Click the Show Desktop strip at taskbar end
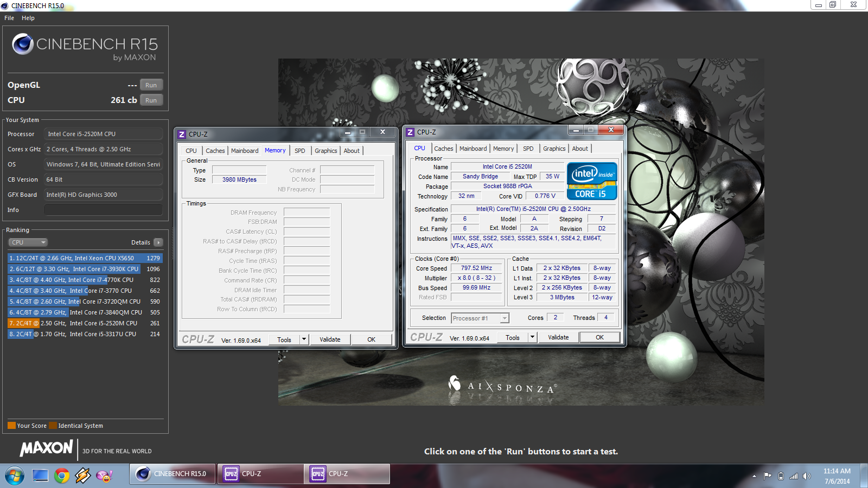 (864, 476)
